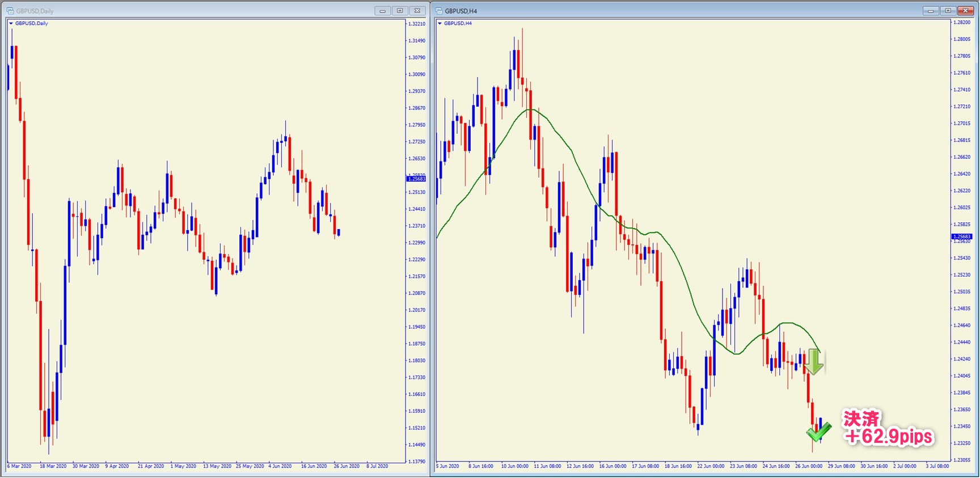Click the 1.24640 price label on H4 axis
The height and width of the screenshot is (478, 980).
[962, 325]
